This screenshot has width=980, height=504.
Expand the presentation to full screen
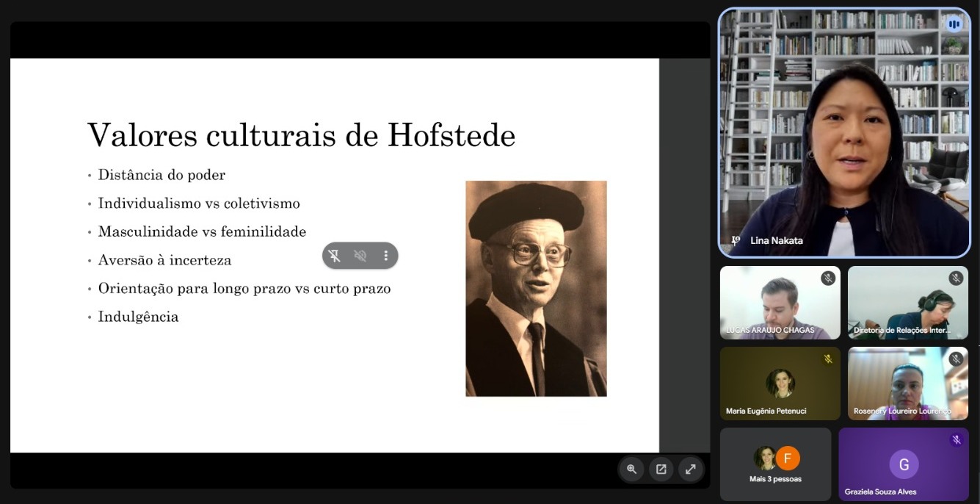(690, 469)
